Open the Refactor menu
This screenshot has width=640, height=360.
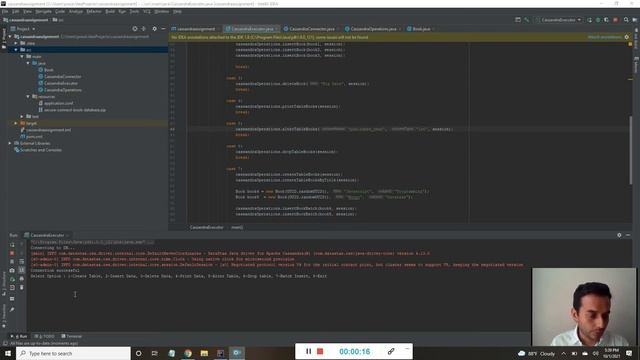pyautogui.click(x=94, y=11)
